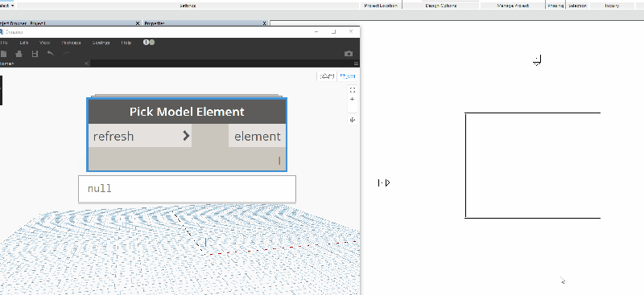Click the Design Options panel label in Revit

pos(440,6)
